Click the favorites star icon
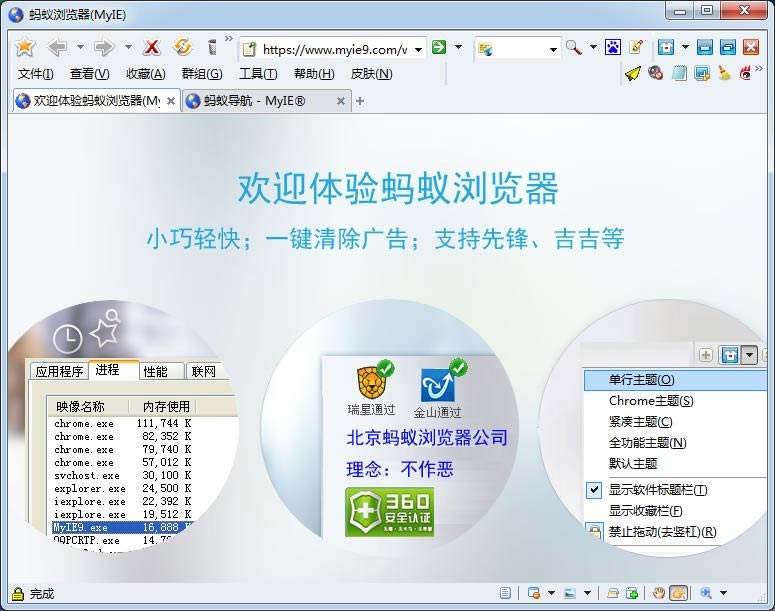 pos(25,47)
